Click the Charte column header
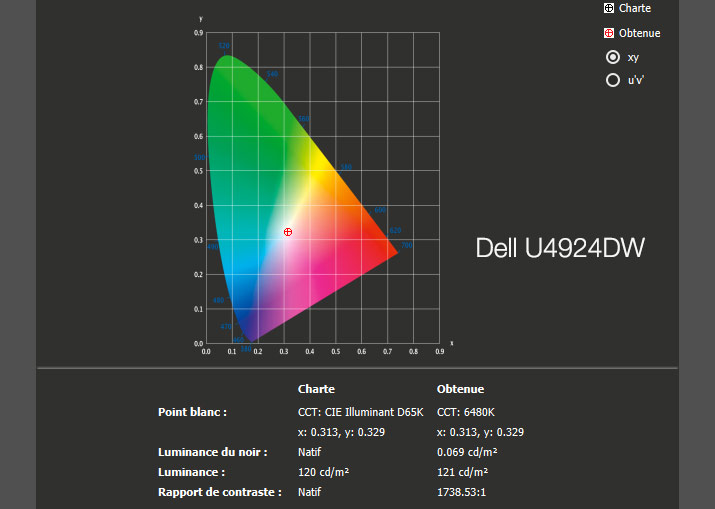 point(316,389)
